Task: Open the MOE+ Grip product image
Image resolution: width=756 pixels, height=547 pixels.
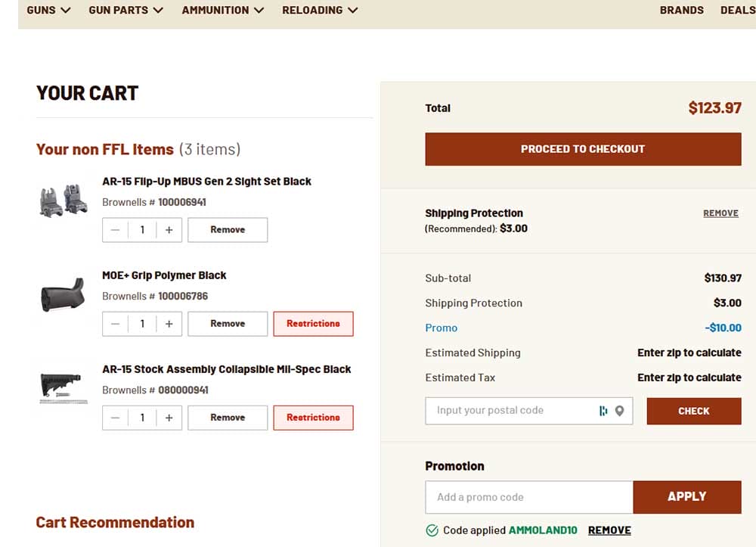Action: pos(63,295)
